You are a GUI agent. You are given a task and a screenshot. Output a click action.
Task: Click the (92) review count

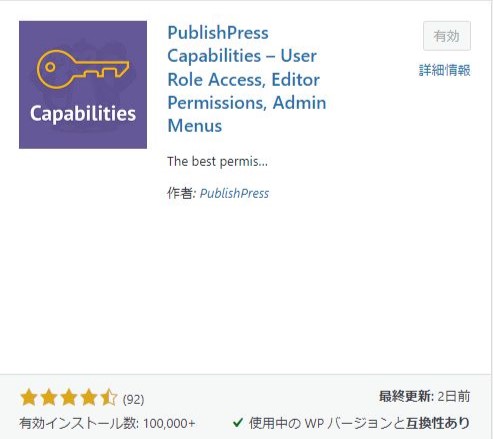[x=133, y=399]
